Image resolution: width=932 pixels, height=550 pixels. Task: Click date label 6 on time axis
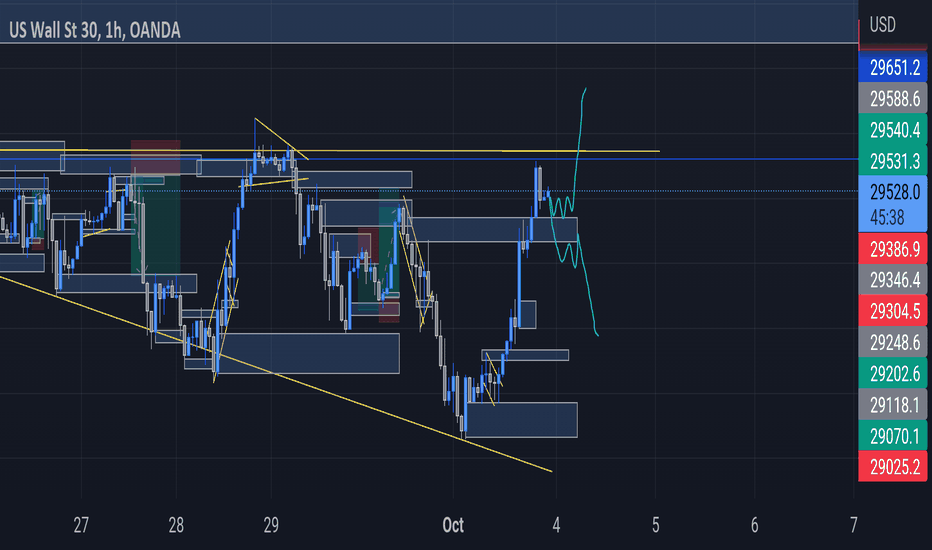point(755,525)
